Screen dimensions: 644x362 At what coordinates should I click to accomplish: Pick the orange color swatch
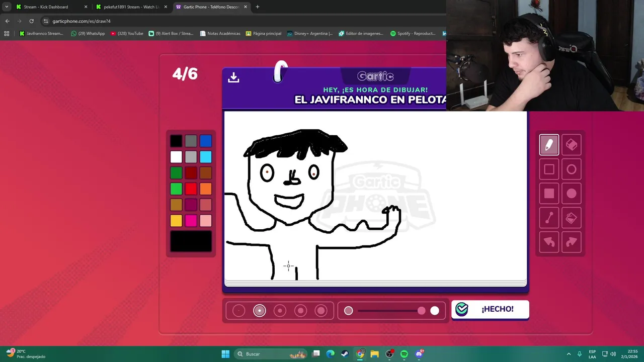205,189
